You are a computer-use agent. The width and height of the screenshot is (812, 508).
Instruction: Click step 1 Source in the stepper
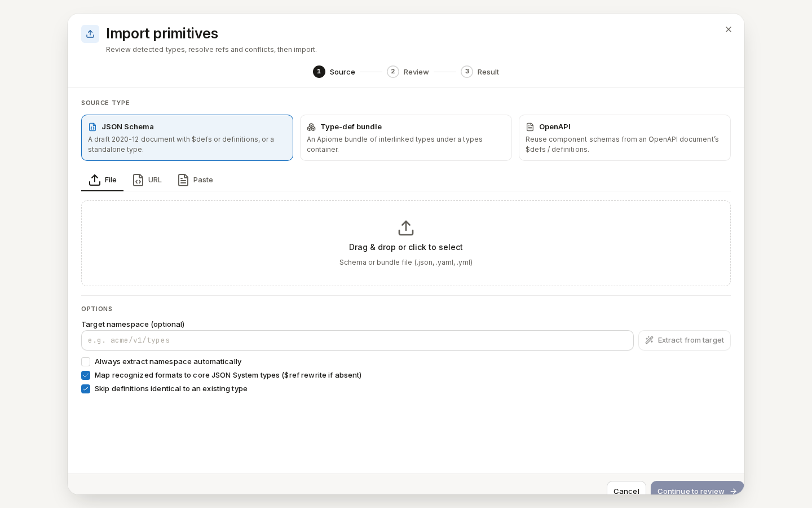point(334,72)
